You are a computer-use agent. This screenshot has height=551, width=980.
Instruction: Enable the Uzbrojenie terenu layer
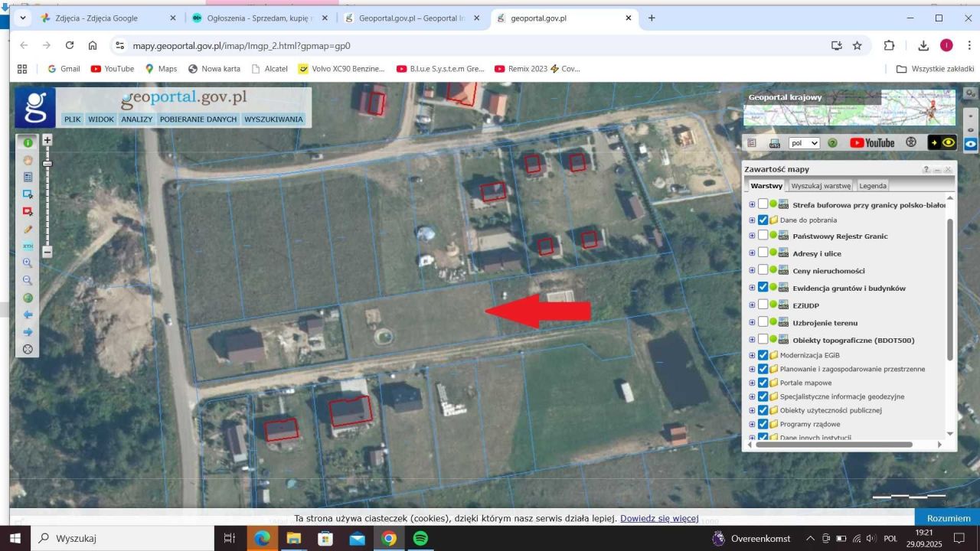763,322
